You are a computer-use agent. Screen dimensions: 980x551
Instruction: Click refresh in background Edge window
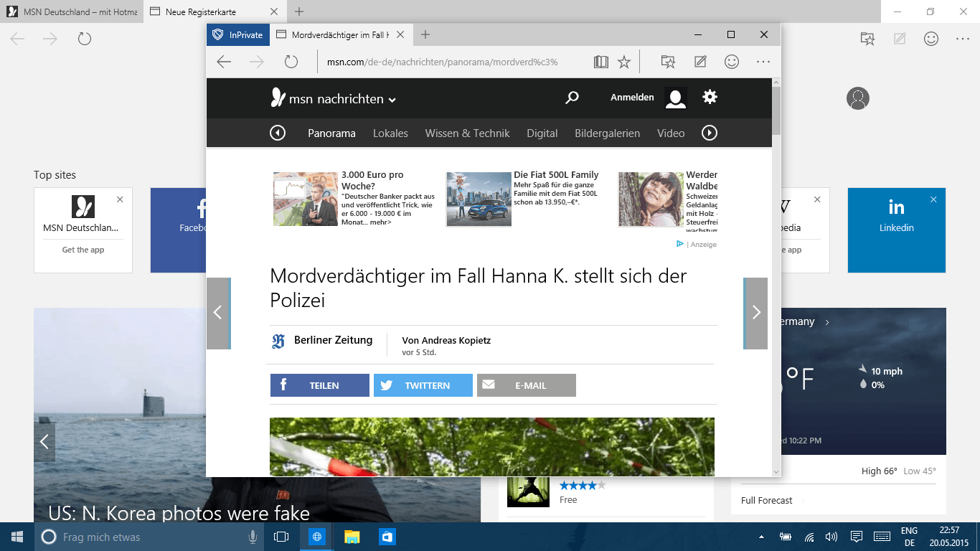click(x=85, y=39)
